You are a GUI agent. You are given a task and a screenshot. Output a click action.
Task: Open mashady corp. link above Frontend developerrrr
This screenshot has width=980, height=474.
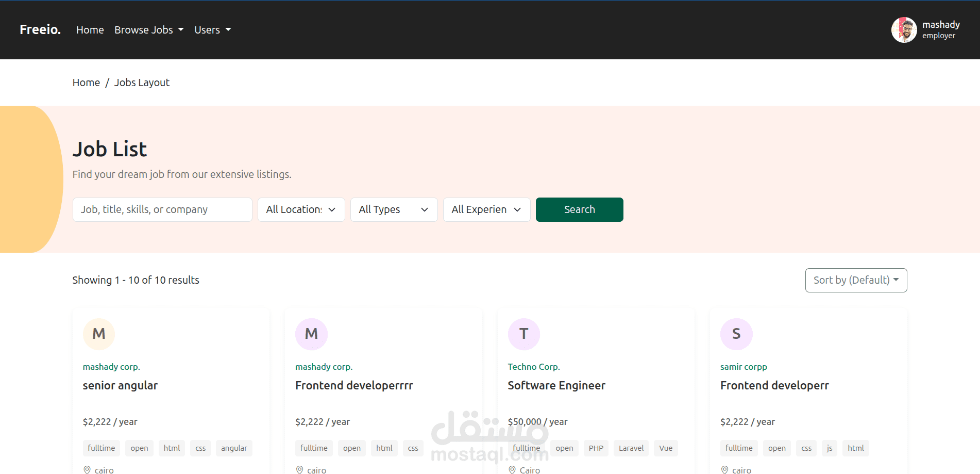tap(324, 367)
